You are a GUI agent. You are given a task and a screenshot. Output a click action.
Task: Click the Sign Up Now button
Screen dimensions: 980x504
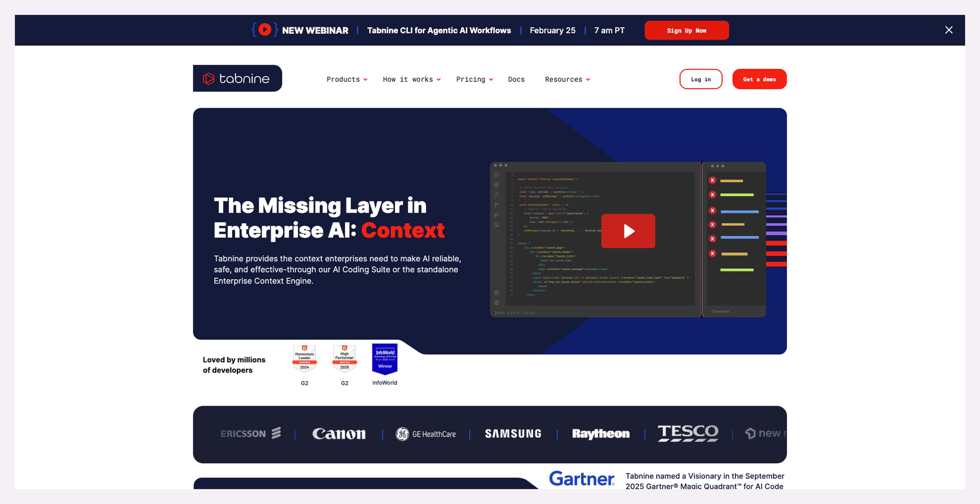tap(686, 30)
